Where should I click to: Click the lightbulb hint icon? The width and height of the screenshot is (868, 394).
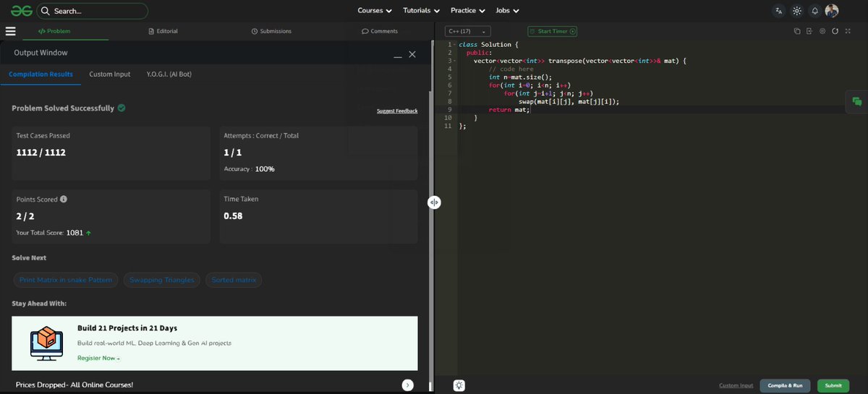459,385
